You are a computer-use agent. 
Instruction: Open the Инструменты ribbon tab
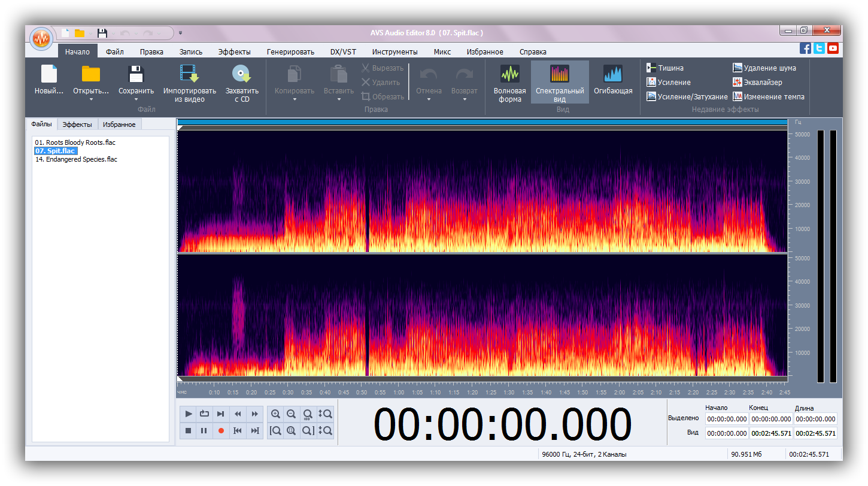coord(394,52)
